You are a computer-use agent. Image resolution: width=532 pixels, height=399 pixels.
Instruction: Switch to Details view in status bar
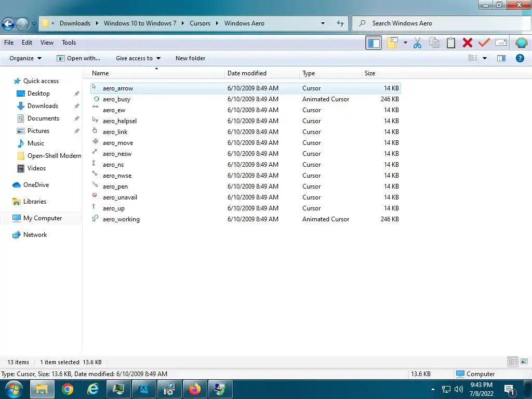[x=513, y=362]
